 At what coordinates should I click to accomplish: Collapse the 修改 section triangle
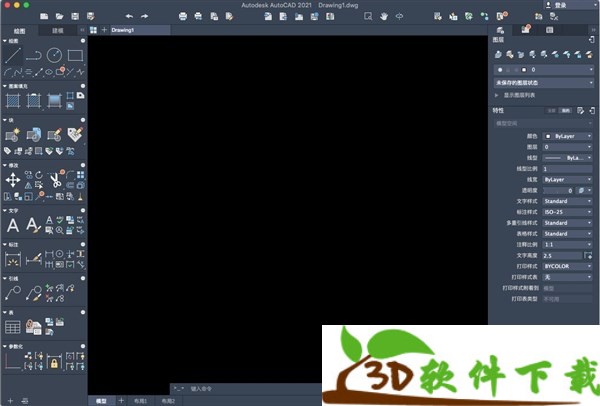pos(5,165)
